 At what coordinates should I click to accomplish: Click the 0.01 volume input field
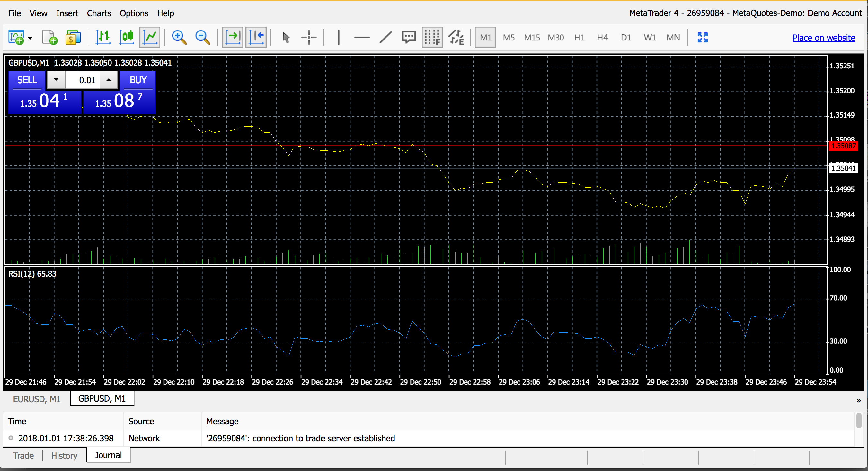[x=83, y=80]
